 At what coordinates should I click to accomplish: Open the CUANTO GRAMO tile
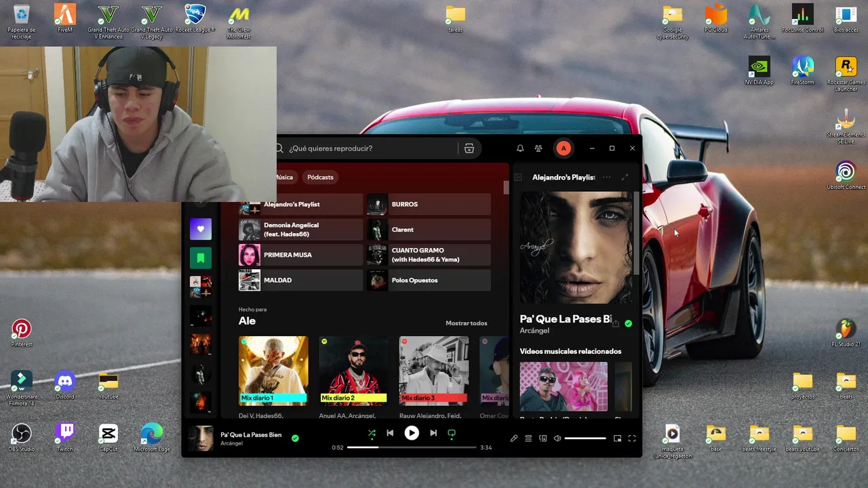pos(429,255)
